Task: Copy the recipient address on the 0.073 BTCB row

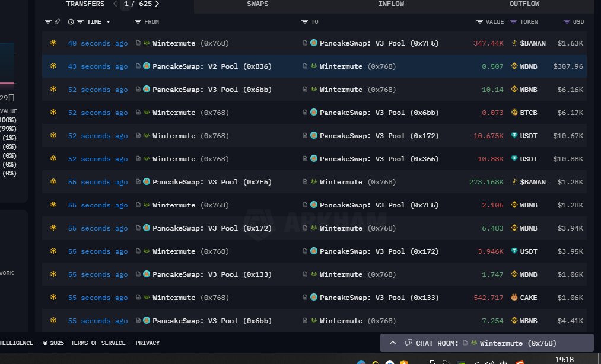Action: click(x=305, y=112)
